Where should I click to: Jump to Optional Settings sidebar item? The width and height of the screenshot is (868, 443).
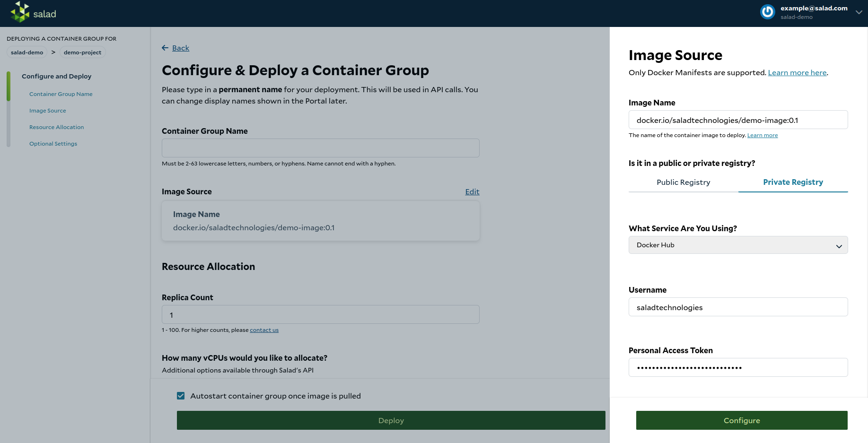coord(53,144)
